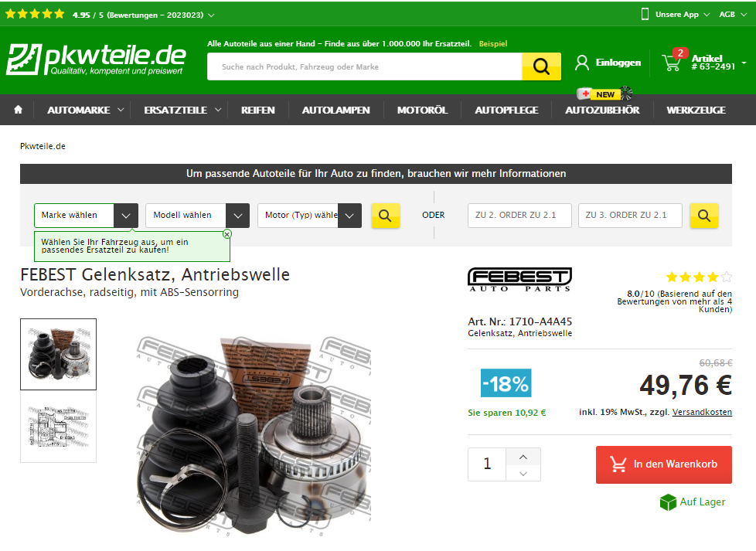The height and width of the screenshot is (551, 756).
Task: Open the Motor (Typ) wählen dropdown
Action: pyautogui.click(x=309, y=216)
